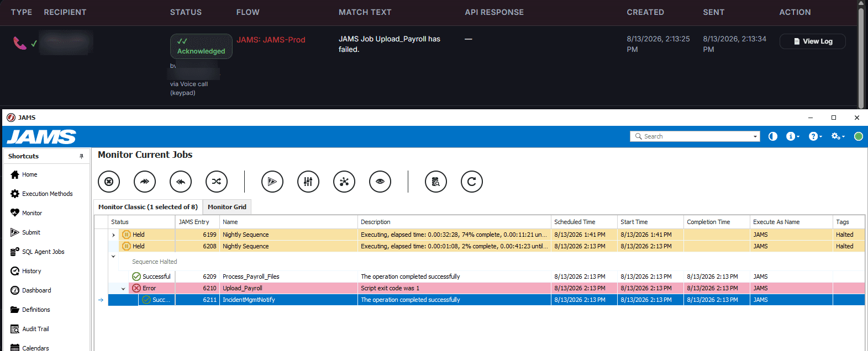Click the 'Script exit code was 1' description
868x351 pixels.
click(x=390, y=288)
